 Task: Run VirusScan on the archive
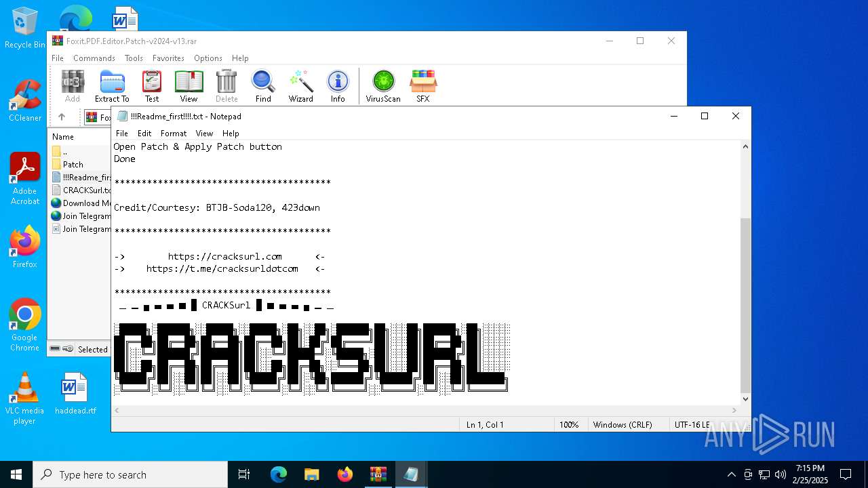point(383,86)
